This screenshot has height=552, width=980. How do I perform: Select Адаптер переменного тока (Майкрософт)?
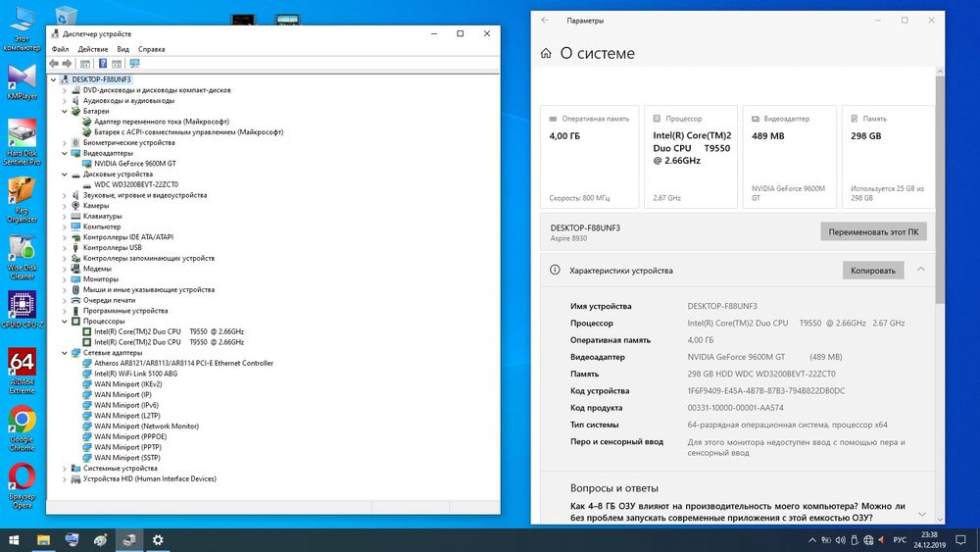(162, 122)
